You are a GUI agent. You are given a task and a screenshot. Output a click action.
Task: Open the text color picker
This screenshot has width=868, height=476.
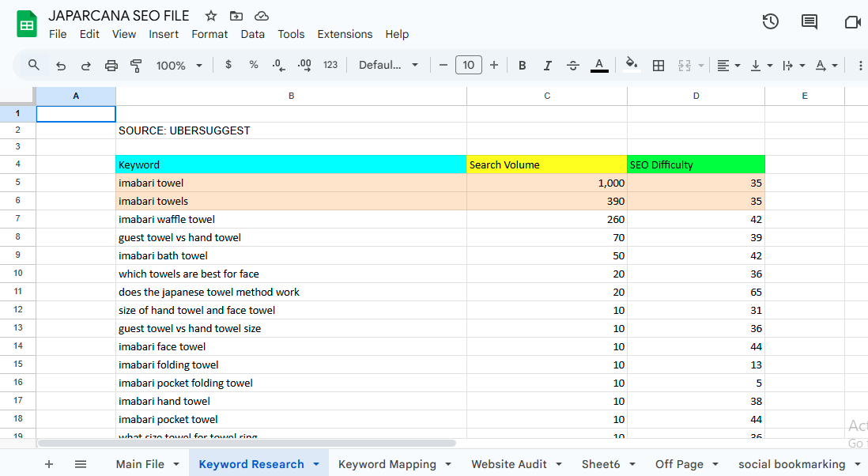[x=599, y=66]
